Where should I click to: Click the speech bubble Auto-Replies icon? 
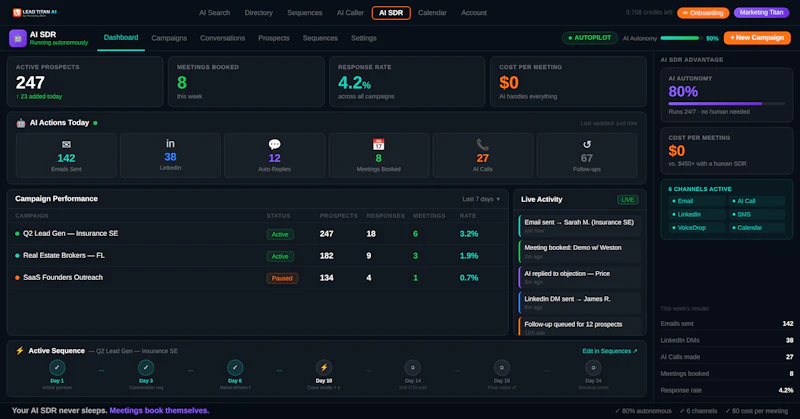pyautogui.click(x=274, y=144)
